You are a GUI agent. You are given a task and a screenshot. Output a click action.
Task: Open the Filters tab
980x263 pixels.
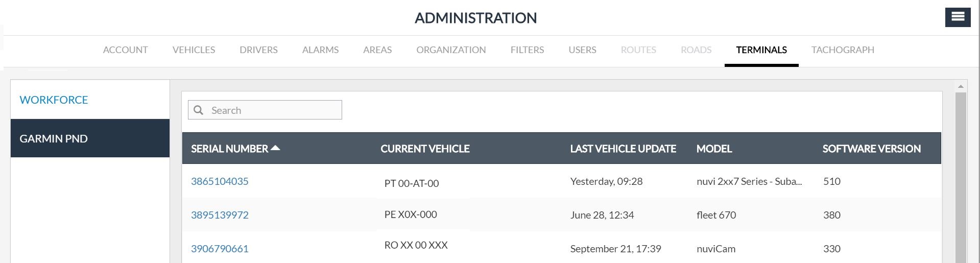tap(527, 50)
